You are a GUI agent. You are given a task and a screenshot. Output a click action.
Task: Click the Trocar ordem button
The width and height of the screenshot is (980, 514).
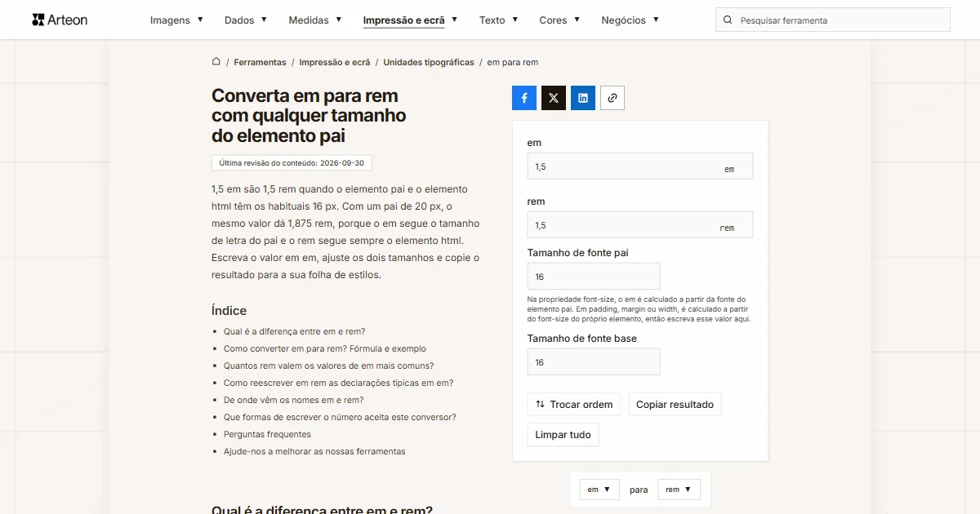(x=574, y=404)
